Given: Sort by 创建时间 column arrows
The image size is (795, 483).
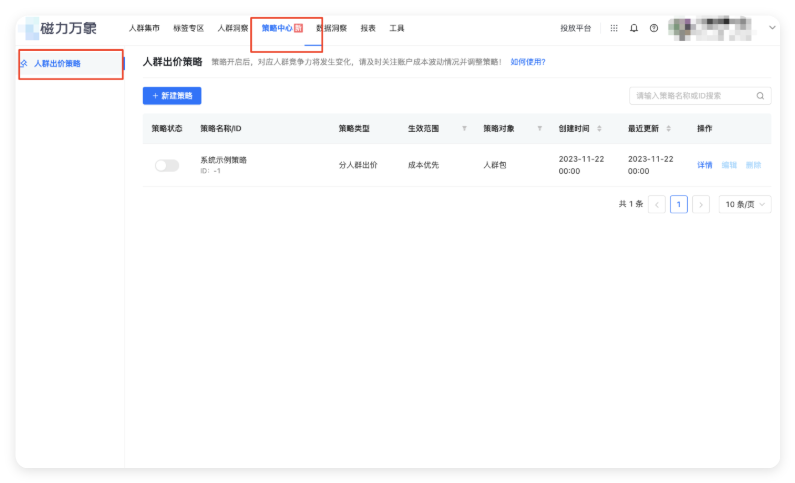Looking at the screenshot, I should (599, 129).
